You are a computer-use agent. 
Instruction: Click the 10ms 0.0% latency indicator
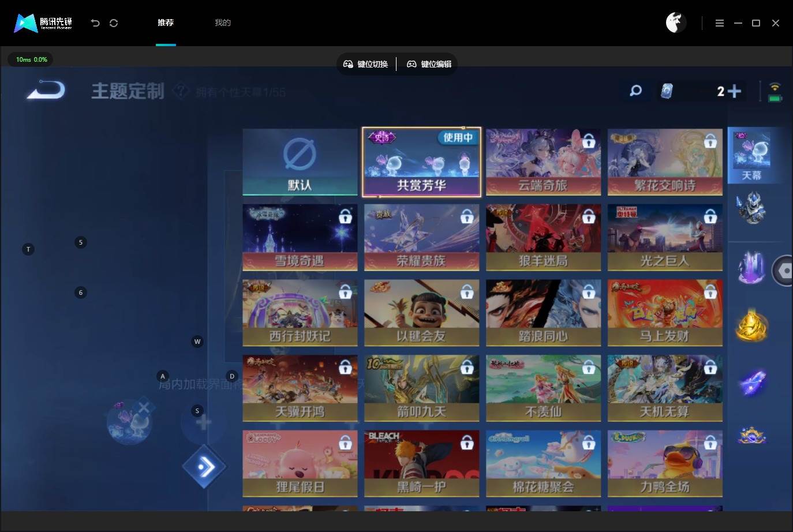31,59
